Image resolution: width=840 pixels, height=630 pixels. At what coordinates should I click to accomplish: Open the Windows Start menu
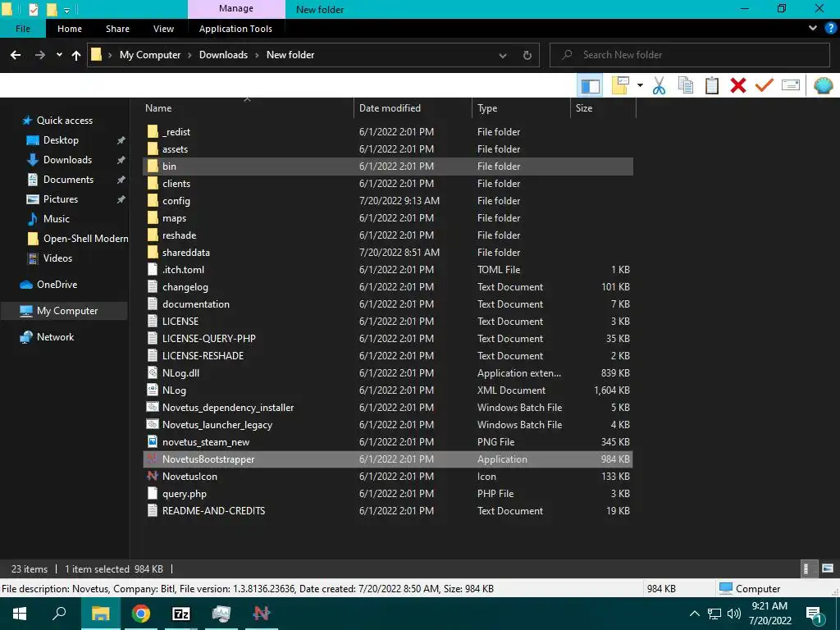(20, 614)
